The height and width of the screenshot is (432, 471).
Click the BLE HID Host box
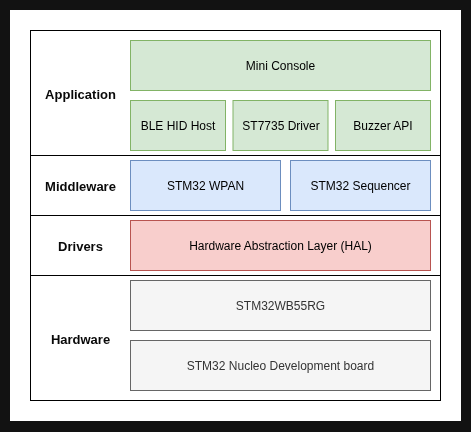click(x=178, y=125)
